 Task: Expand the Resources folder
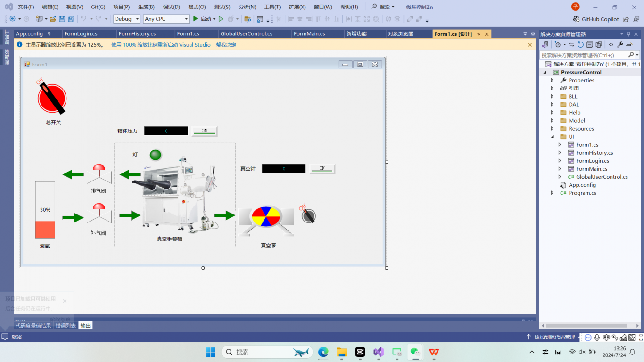(553, 128)
